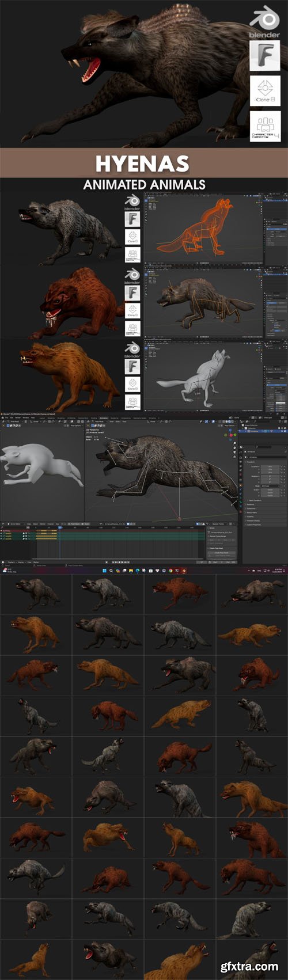
Task: Click the Rotation X value field
Action: pyautogui.click(x=270, y=476)
